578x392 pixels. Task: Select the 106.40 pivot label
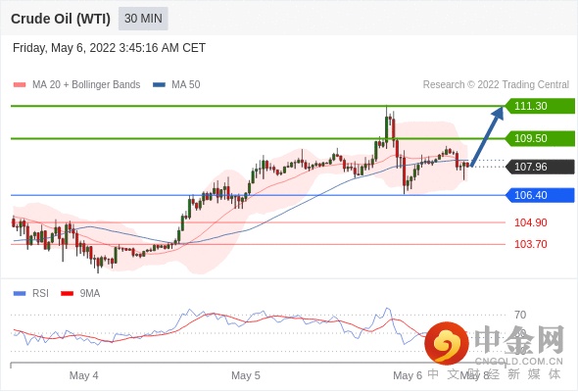(x=540, y=195)
